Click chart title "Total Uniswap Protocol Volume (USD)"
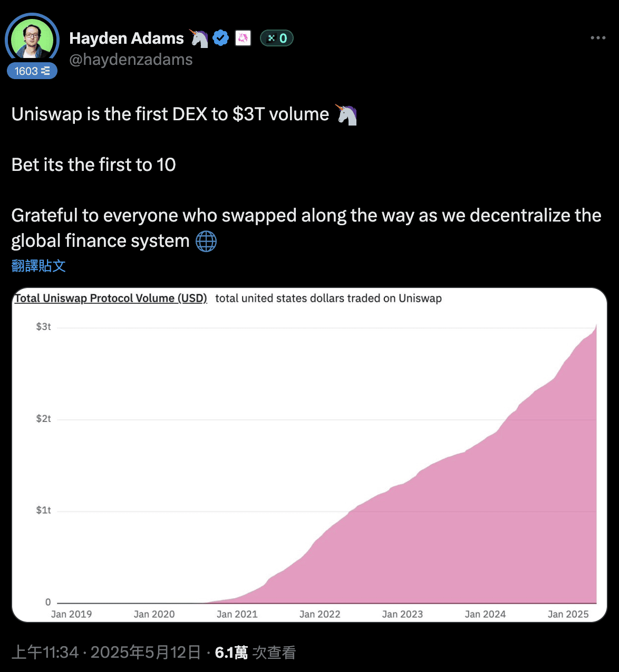Image resolution: width=619 pixels, height=672 pixels. point(111,298)
